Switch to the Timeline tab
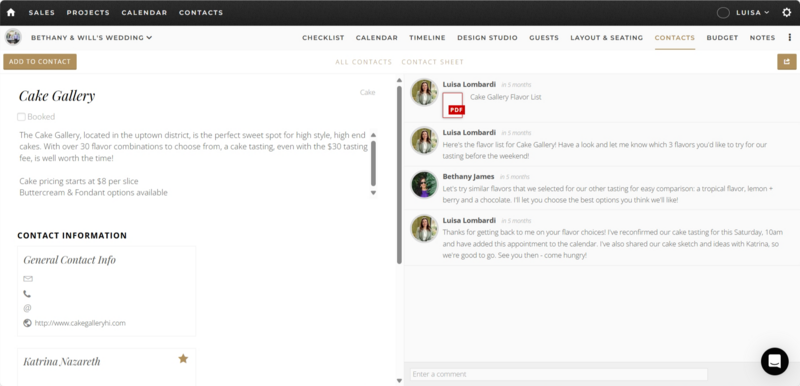The height and width of the screenshot is (386, 800). [427, 38]
